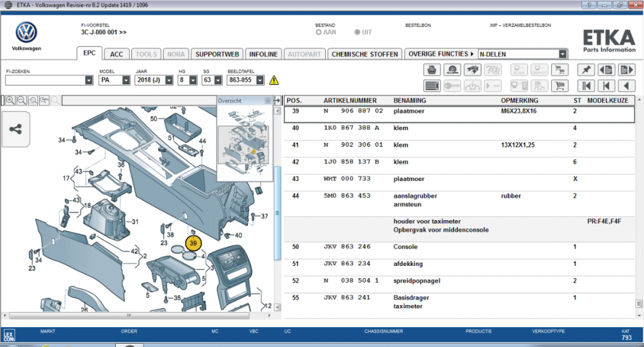This screenshot has height=347, width=644.
Task: Click the parts list view icon
Action: (x=431, y=86)
